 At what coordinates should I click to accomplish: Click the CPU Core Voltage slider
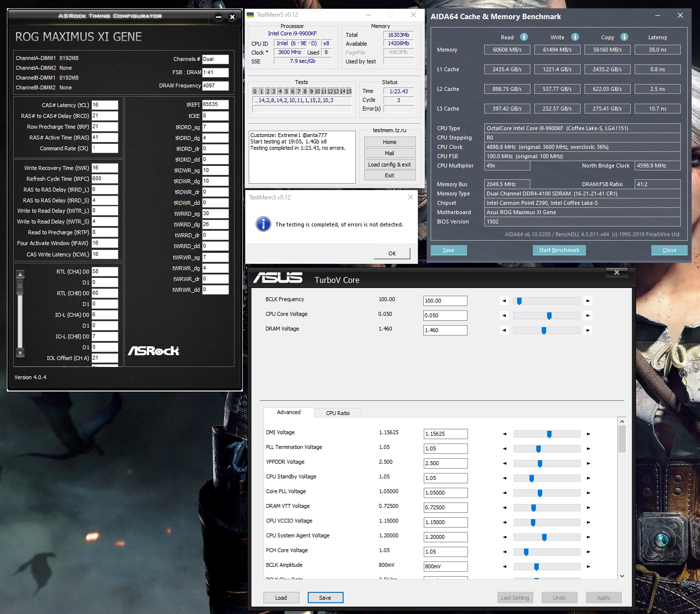click(546, 315)
